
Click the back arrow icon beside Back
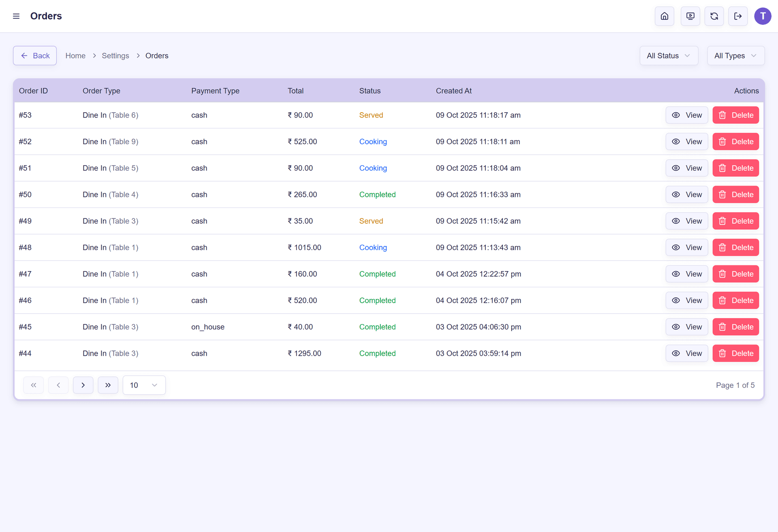tap(24, 56)
